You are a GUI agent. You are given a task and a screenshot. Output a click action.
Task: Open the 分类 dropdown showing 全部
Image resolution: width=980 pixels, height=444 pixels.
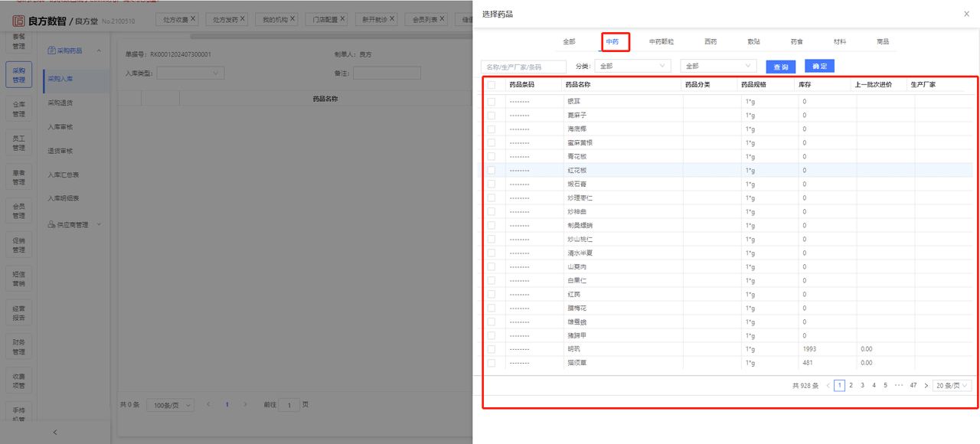coord(632,67)
